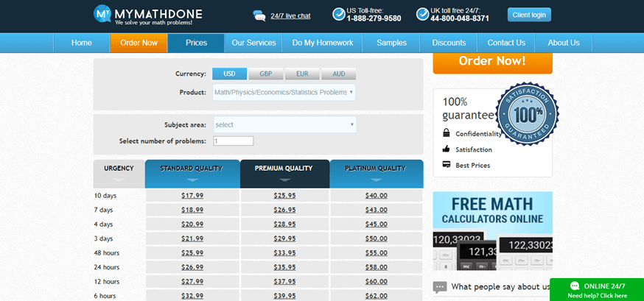Click the Free Math Calculators Online banner

click(x=492, y=231)
